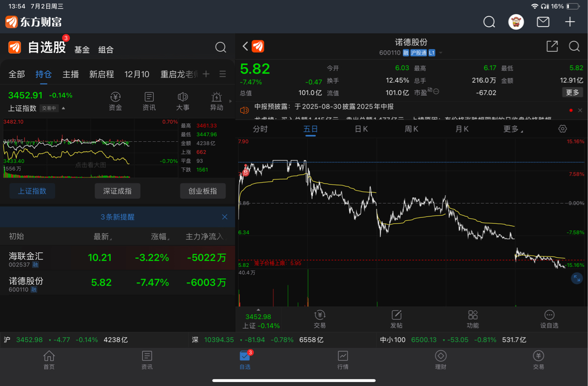Image resolution: width=588 pixels, height=386 pixels.
Task: Open 资讯 news icon under index
Action: coord(149,102)
